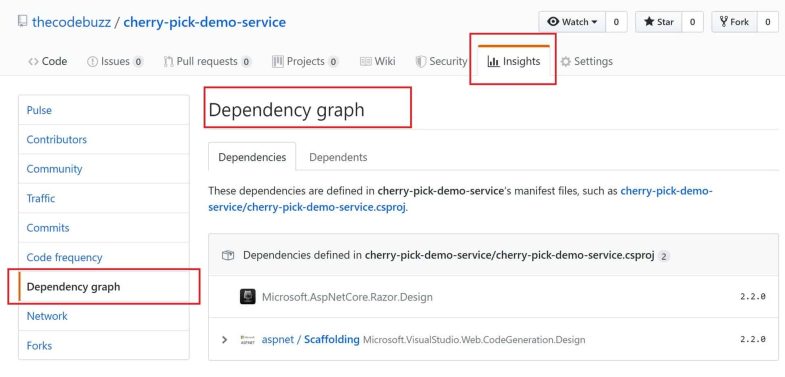Open Traffic in the sidebar
The height and width of the screenshot is (377, 785).
pos(104,199)
